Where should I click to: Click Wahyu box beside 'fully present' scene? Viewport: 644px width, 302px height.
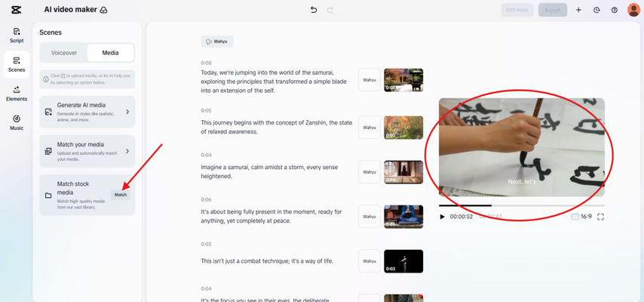pyautogui.click(x=370, y=217)
